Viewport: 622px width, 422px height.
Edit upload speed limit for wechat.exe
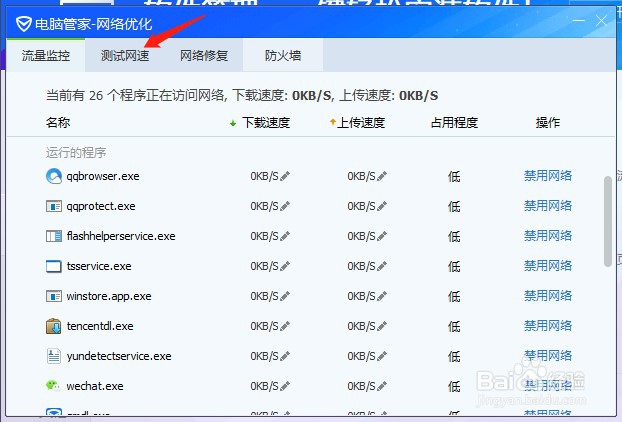tap(382, 386)
